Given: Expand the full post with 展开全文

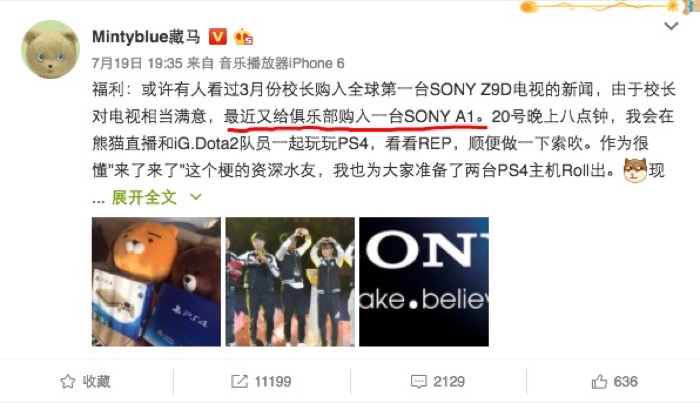Looking at the screenshot, I should [144, 197].
